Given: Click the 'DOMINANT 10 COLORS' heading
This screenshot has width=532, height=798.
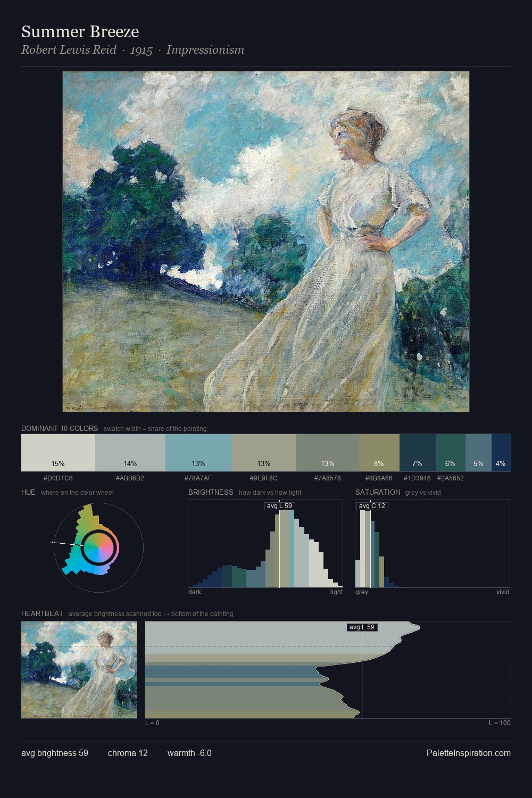Looking at the screenshot, I should 60,428.
